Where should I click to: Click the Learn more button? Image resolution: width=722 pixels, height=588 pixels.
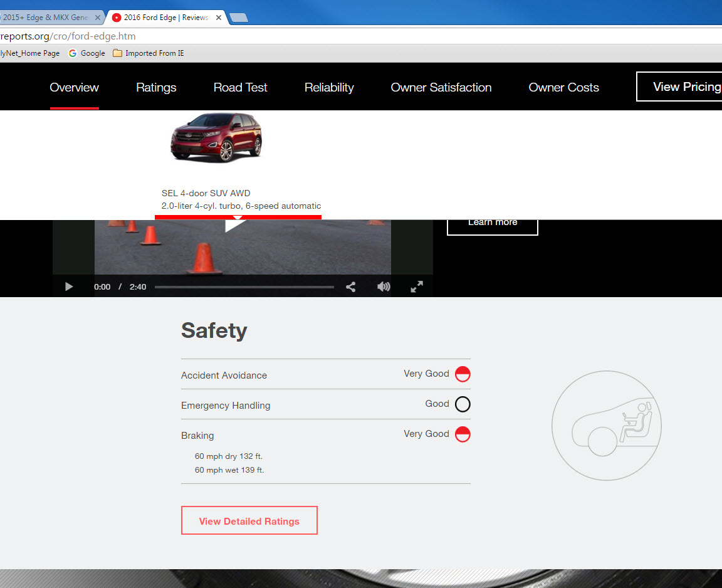pos(492,226)
